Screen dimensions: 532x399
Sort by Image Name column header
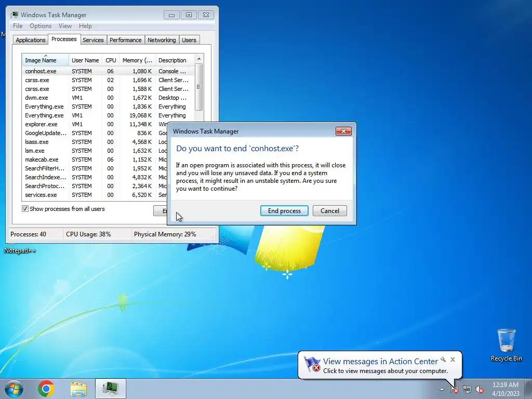tap(46, 60)
